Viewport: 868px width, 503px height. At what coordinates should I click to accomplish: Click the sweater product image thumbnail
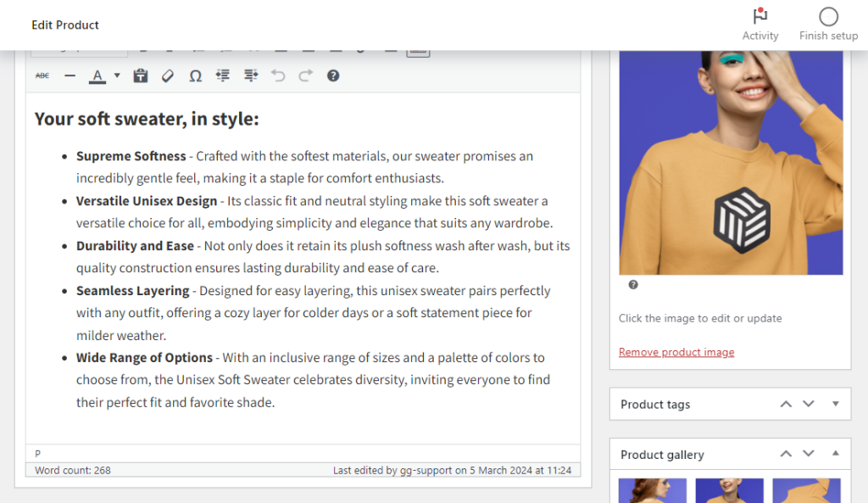(x=730, y=161)
